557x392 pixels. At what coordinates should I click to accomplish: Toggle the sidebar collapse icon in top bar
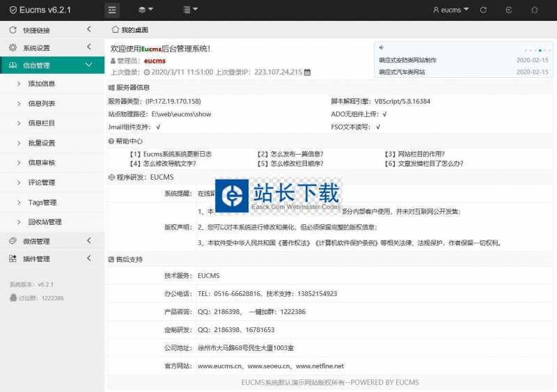(x=112, y=10)
